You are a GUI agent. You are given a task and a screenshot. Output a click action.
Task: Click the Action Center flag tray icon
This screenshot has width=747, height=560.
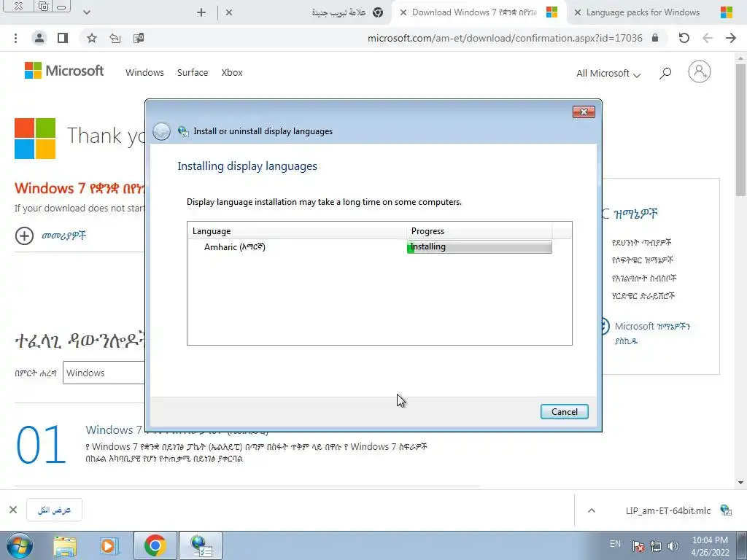[638, 546]
